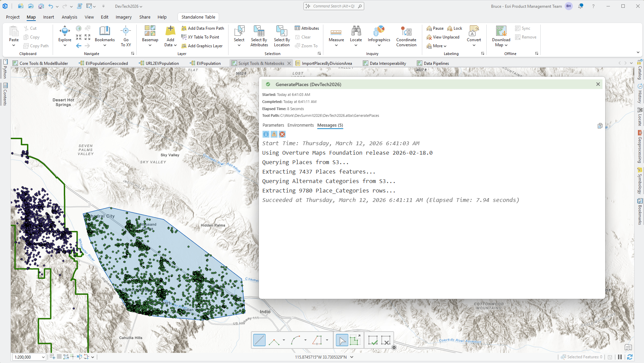
Task: Toggle grid display in status bar
Action: (x=59, y=357)
